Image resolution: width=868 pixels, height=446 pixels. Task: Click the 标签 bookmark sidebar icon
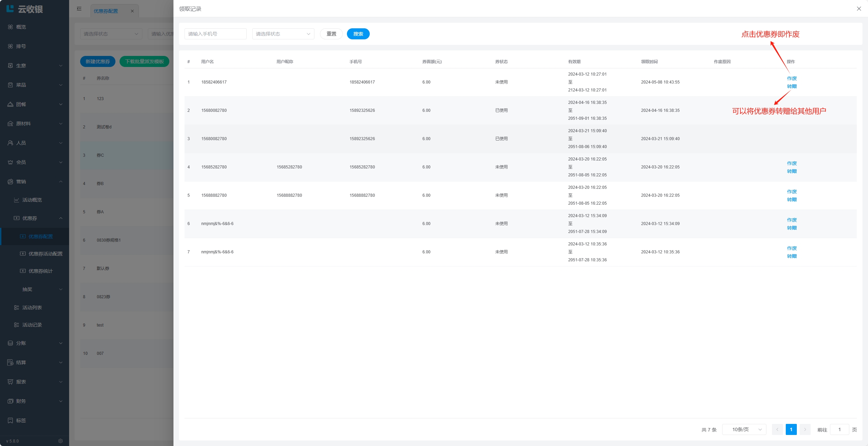(10, 420)
